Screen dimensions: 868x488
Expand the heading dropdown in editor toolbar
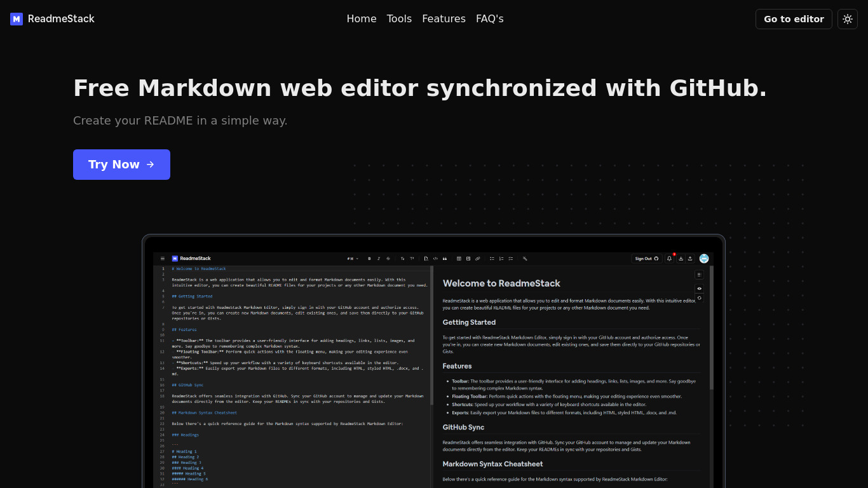point(353,259)
